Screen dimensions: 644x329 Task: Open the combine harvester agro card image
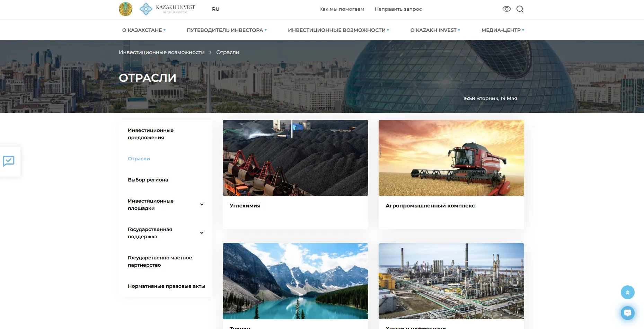pos(451,158)
